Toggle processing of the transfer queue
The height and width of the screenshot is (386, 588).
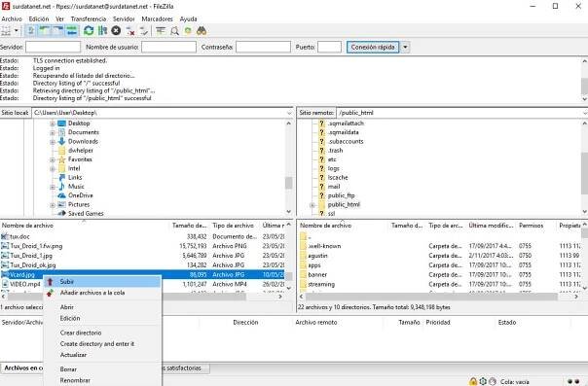[102, 31]
